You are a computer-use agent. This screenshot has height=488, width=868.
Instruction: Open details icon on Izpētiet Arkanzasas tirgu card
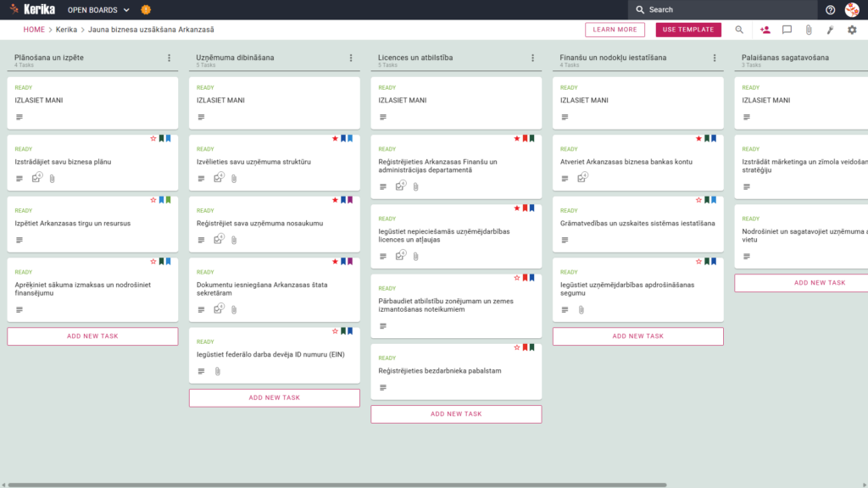19,240
